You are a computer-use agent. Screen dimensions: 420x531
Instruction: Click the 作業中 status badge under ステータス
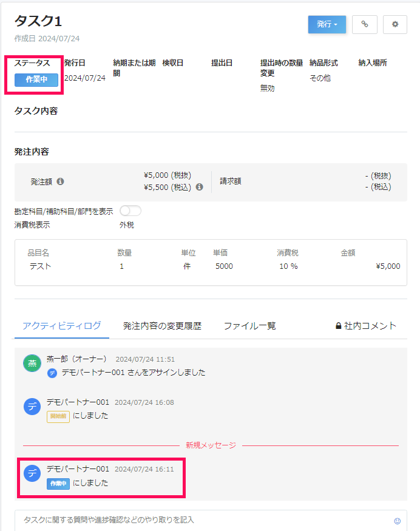36,79
